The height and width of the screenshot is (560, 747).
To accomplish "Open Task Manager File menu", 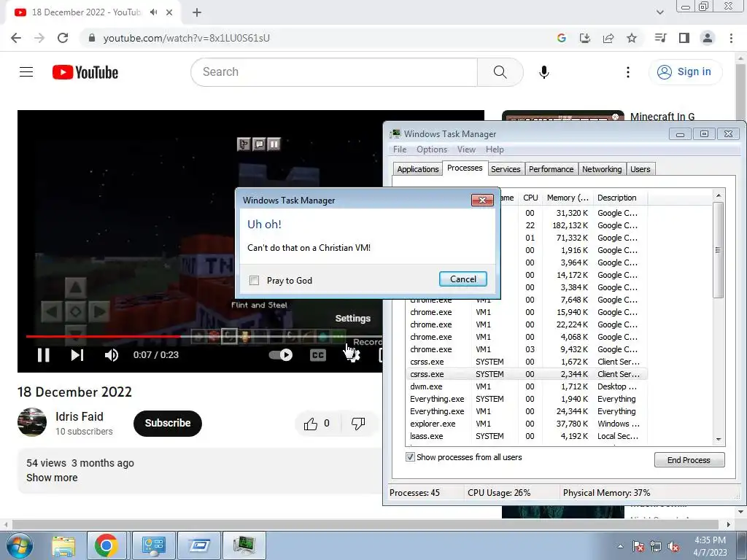I will (400, 149).
